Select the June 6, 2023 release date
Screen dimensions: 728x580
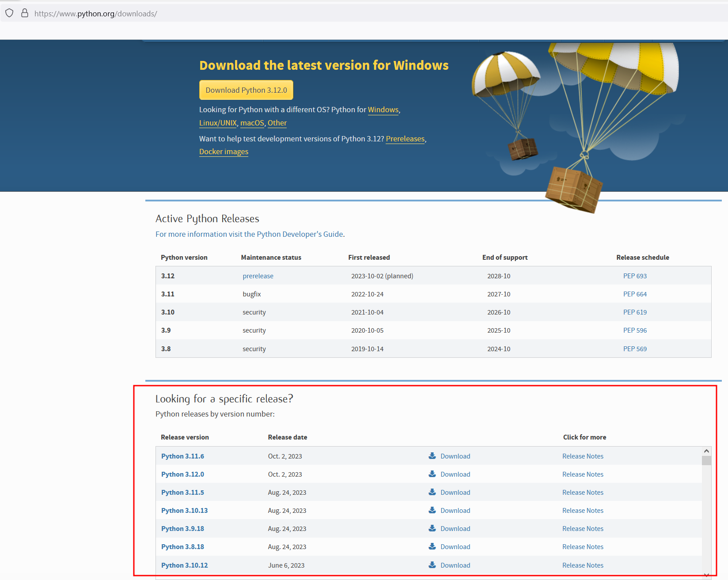coord(286,565)
